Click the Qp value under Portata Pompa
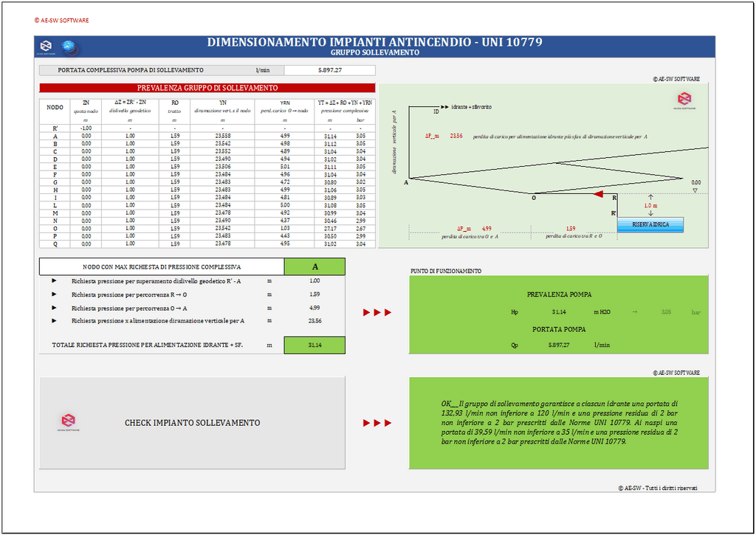 [x=558, y=345]
